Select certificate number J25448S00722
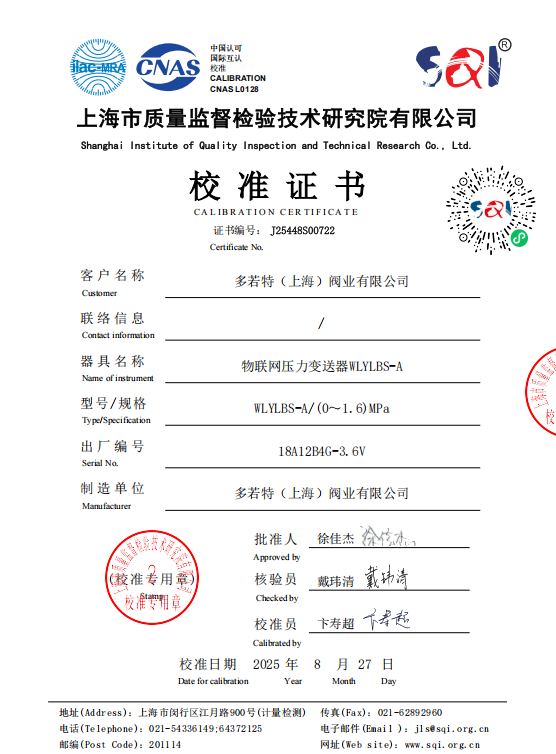Image resolution: width=556 pixels, height=754 pixels. point(303,231)
